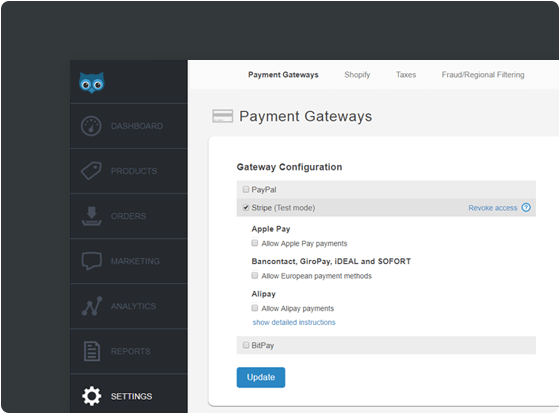
Task: Select the Reports document icon
Action: coord(92,351)
